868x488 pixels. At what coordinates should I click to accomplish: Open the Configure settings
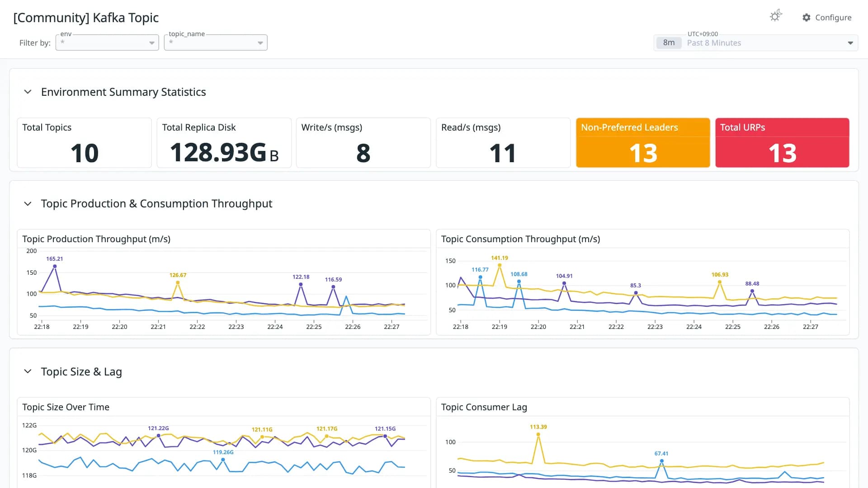coord(827,18)
